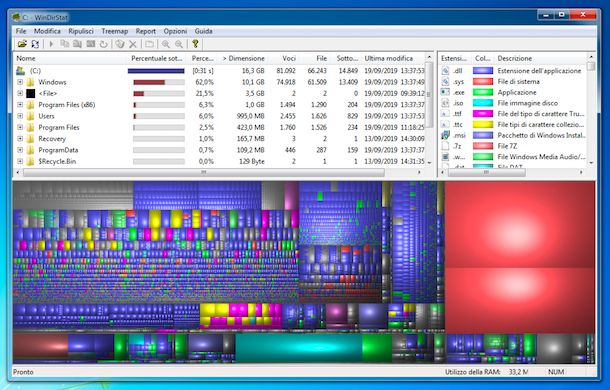Click the large red block in treemap
The image size is (610, 390).
(x=520, y=225)
